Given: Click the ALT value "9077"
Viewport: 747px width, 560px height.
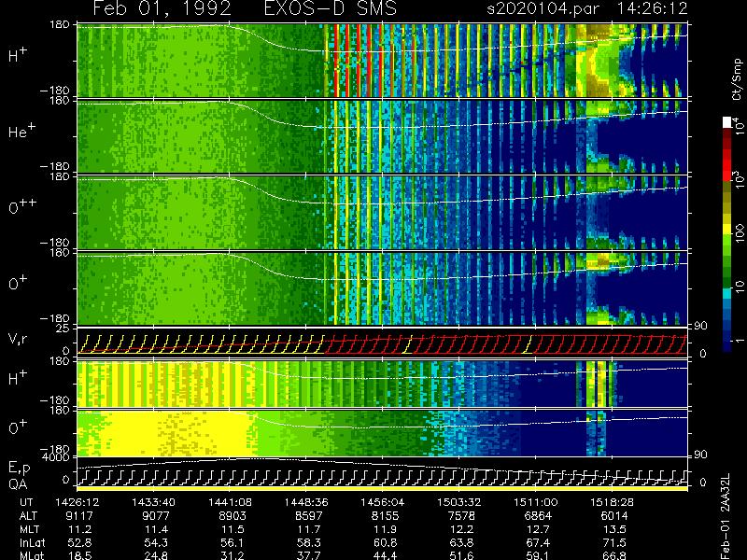Looking at the screenshot, I should click(156, 516).
